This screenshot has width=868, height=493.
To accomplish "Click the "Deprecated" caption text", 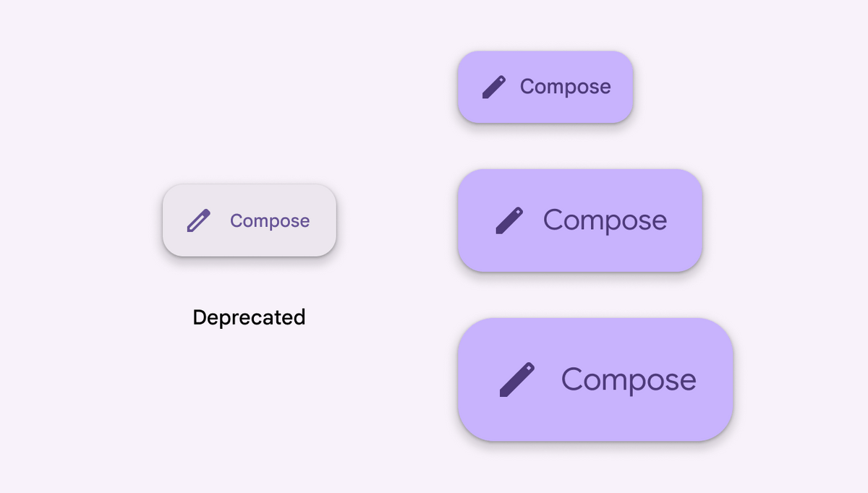I will click(x=249, y=317).
